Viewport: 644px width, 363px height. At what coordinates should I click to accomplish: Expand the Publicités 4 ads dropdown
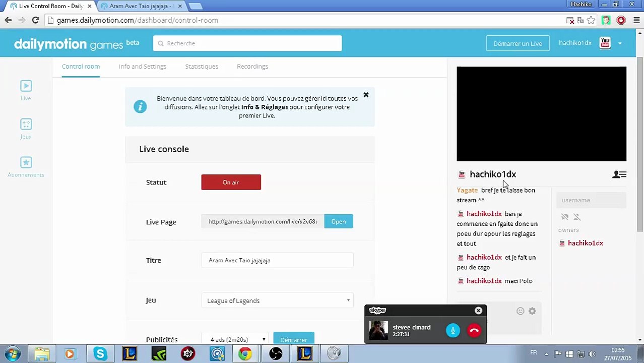point(236,339)
